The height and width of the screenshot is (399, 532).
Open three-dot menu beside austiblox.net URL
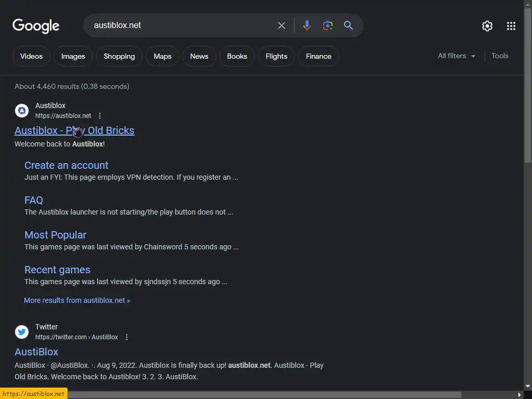(100, 116)
